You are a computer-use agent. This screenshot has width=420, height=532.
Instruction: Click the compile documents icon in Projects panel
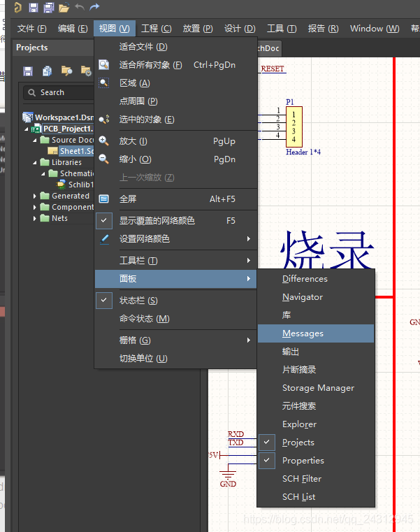click(47, 71)
